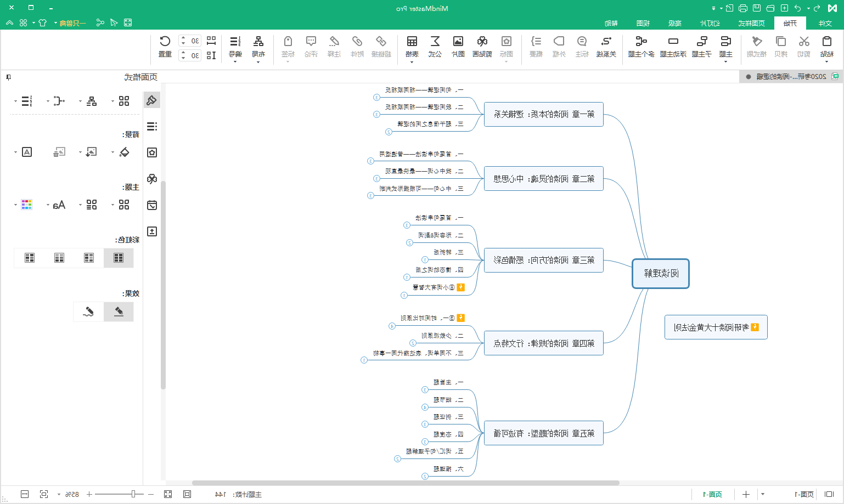Select the straight-line effect (效果) option
This screenshot has height=504, width=844.
point(119,312)
